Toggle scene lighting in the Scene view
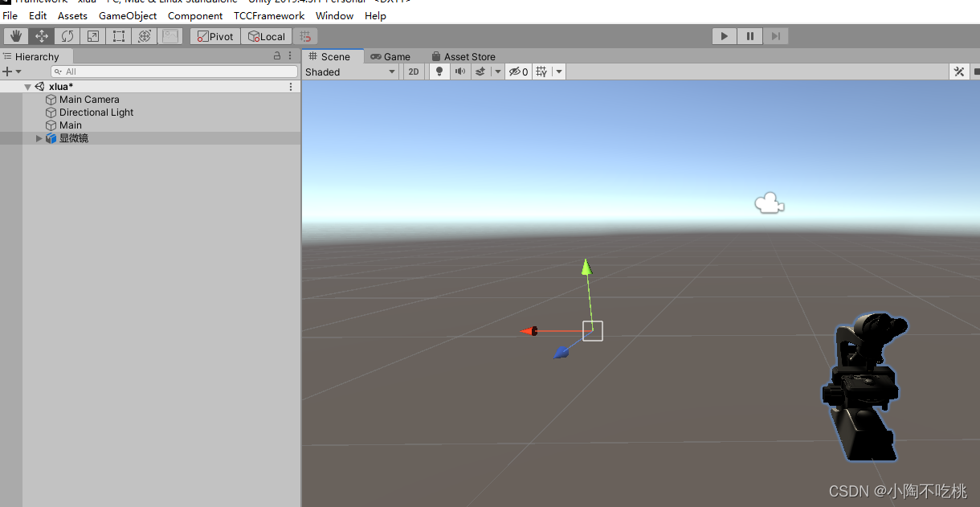Viewport: 980px width, 507px height. coord(439,72)
